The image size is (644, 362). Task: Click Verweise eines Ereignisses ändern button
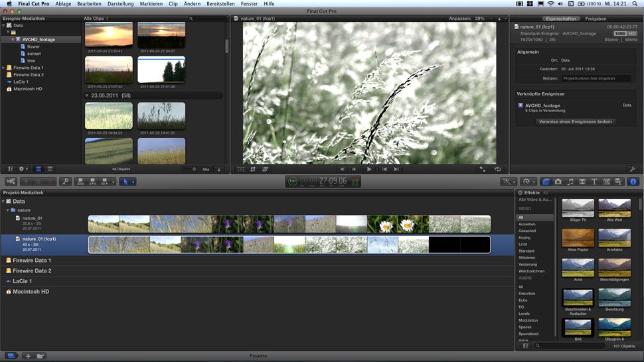(576, 122)
